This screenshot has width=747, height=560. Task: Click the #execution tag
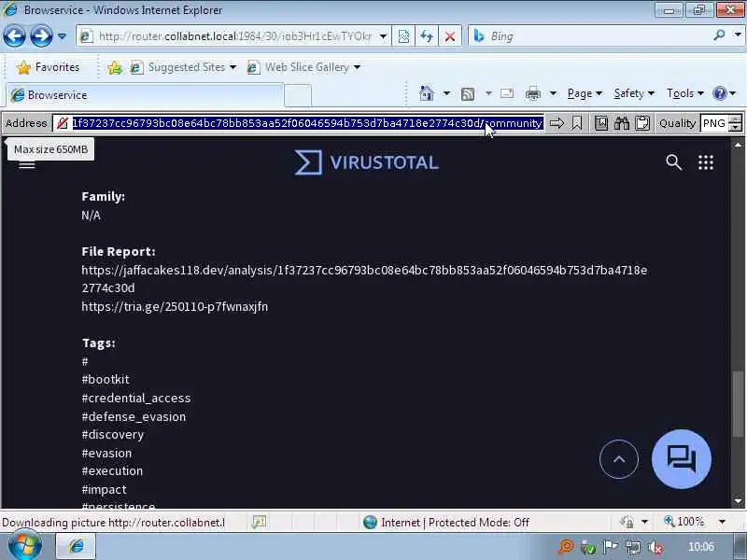point(112,471)
